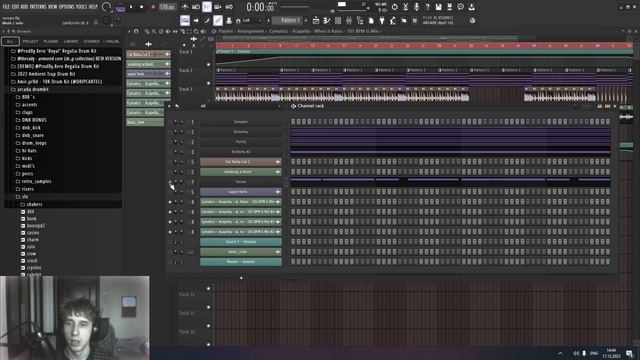Screen dimensions: 640x360
Task: Switch to the STARRED browser tab
Action: tap(91, 41)
